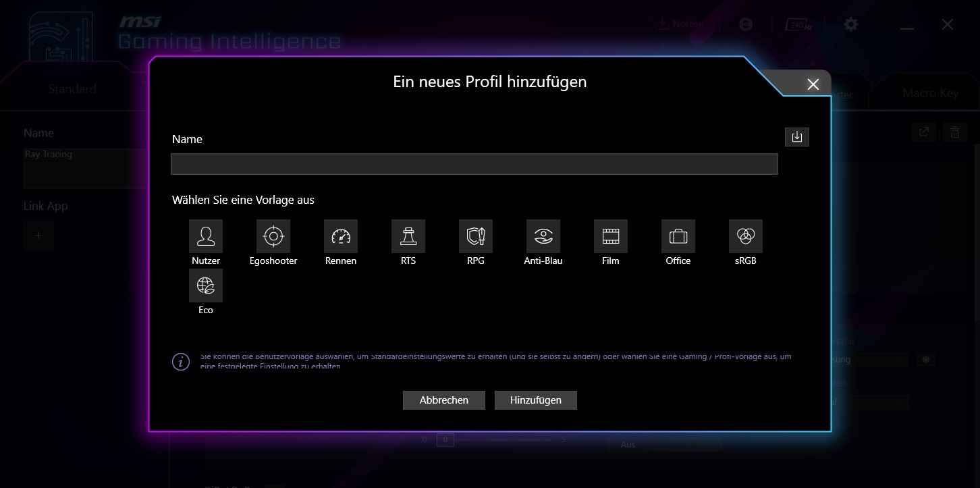Screen dimensions: 980x488
Task: Close the new profile dialog
Action: click(813, 84)
